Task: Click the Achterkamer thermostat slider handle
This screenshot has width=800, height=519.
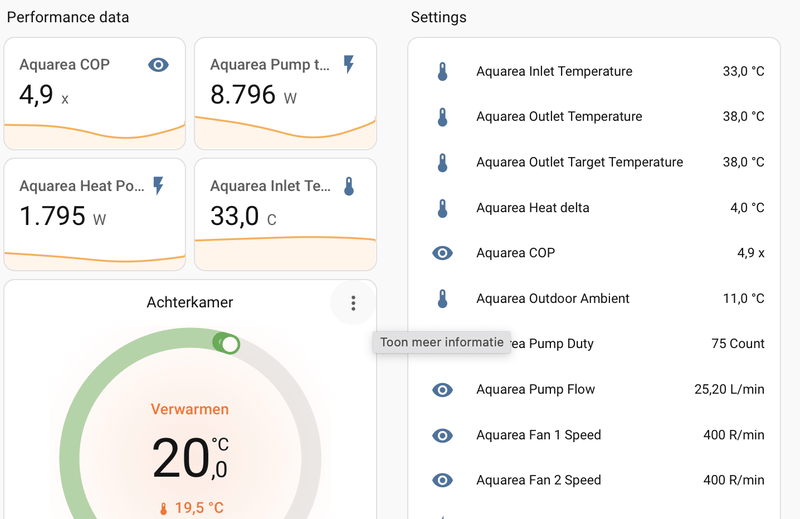Action: [x=229, y=344]
